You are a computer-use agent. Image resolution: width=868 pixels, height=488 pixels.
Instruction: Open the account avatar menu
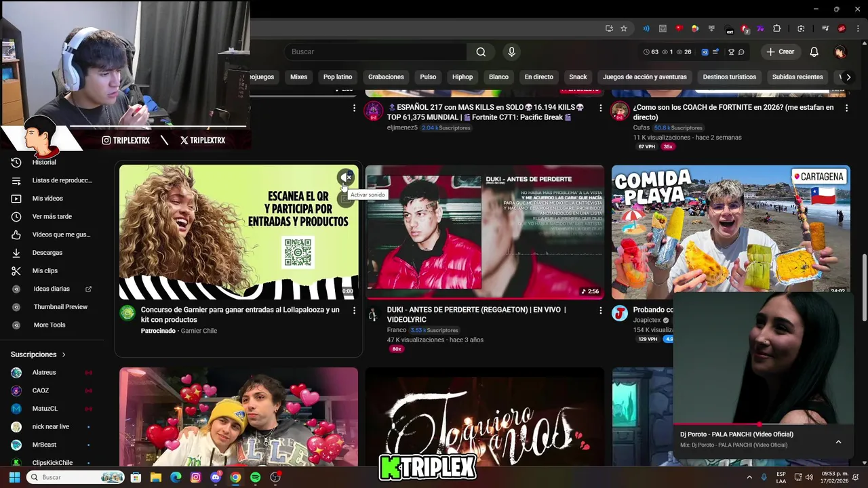pyautogui.click(x=840, y=52)
